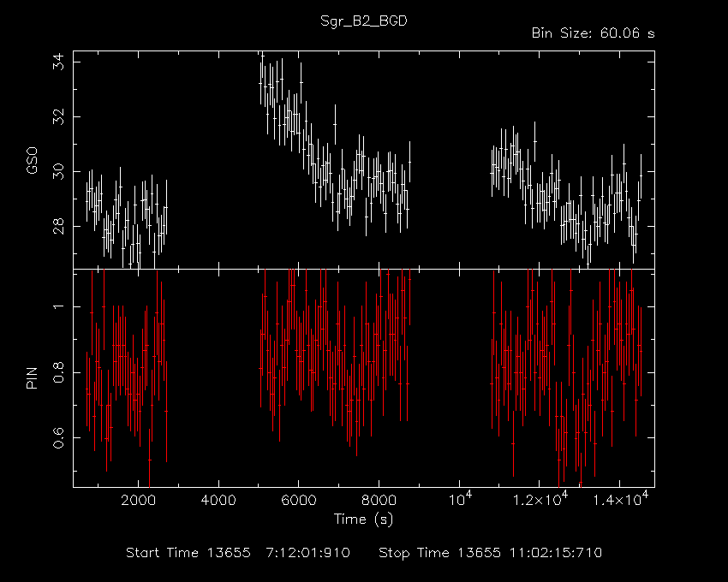Click the 0.8 tick label on PIN axis

coord(58,372)
